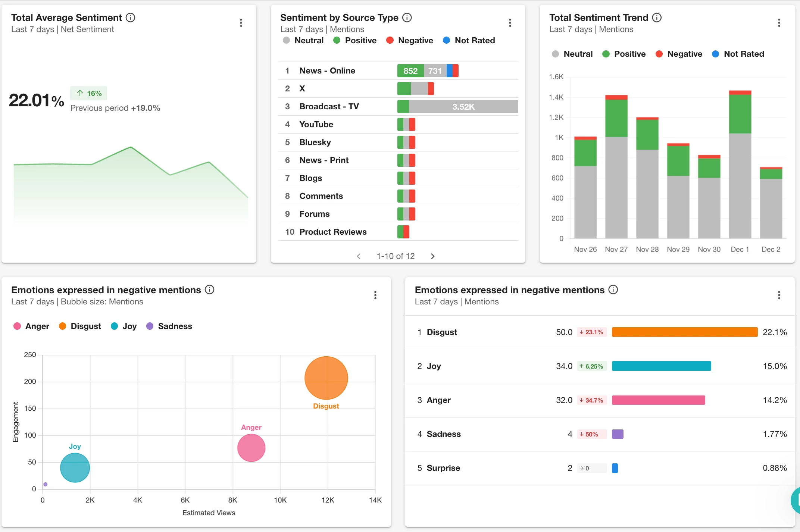Open Total Sentiment Trend three-dot menu
The image size is (800, 532).
coord(779,23)
